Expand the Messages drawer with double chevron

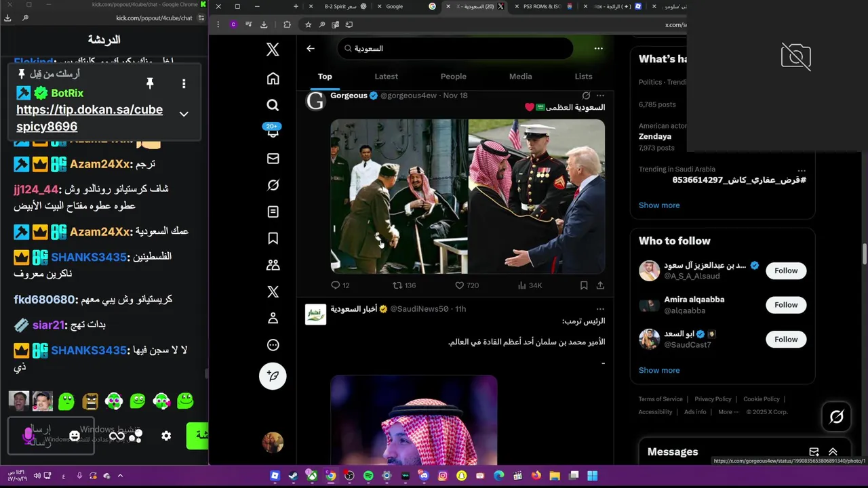tap(833, 452)
